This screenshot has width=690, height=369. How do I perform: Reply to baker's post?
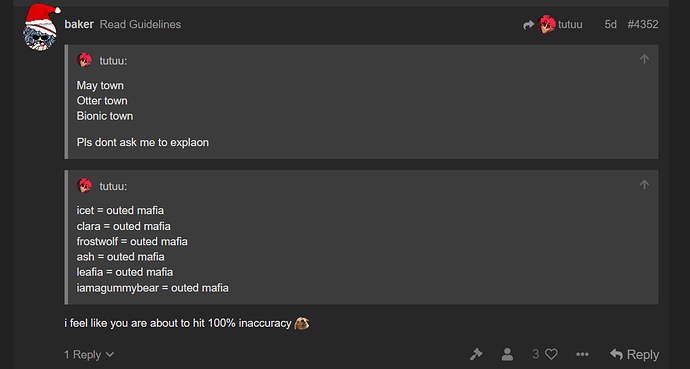[x=635, y=354]
